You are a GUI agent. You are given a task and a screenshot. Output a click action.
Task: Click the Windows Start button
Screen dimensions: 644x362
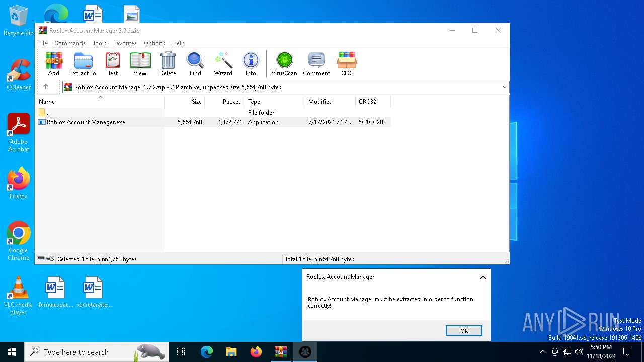(12, 352)
